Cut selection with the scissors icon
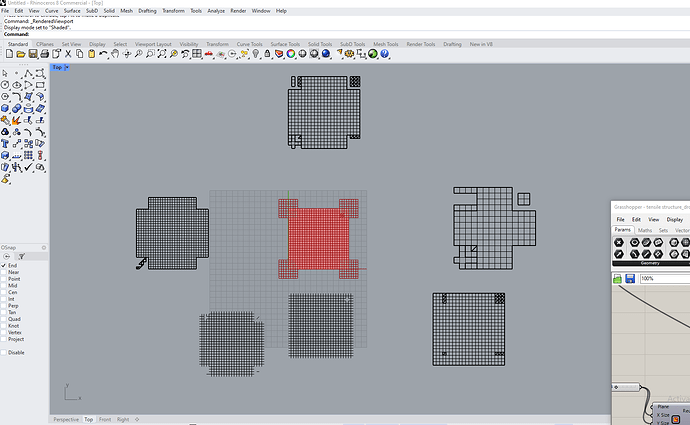 68,54
